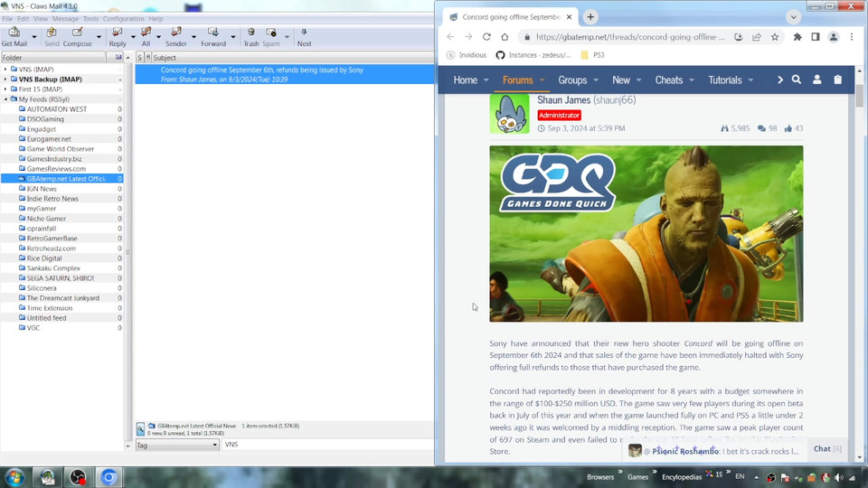The height and width of the screenshot is (488, 868).
Task: Click the OBS Studio taskbar icon
Action: tap(78, 477)
